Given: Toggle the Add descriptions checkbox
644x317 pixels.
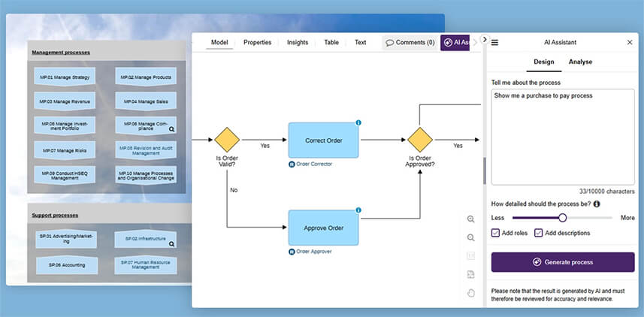Looking at the screenshot, I should point(539,233).
